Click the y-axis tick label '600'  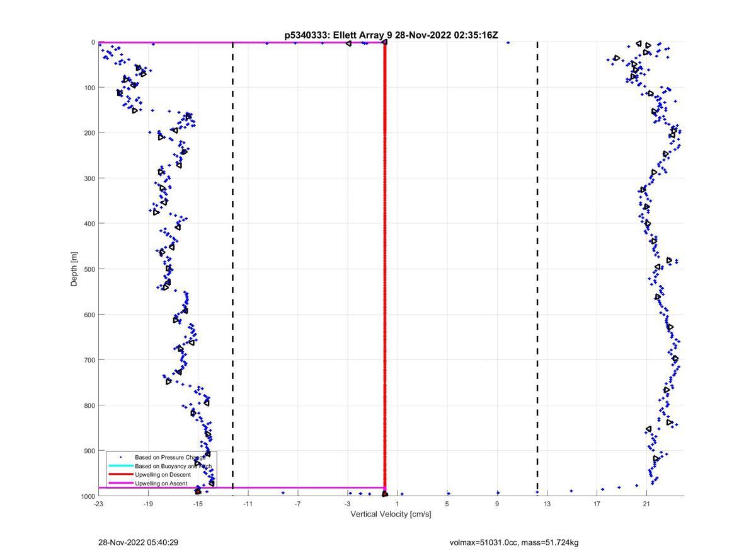(x=89, y=315)
